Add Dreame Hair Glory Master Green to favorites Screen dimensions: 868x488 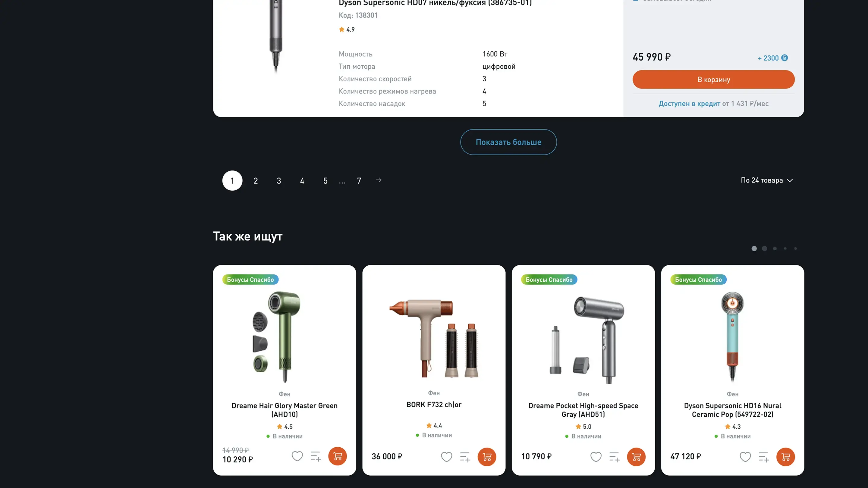(x=297, y=456)
